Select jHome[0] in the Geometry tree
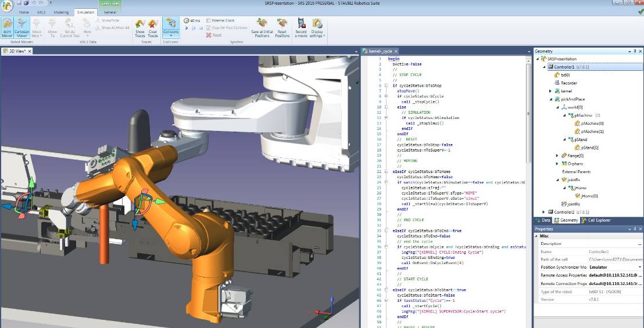 pos(586,196)
